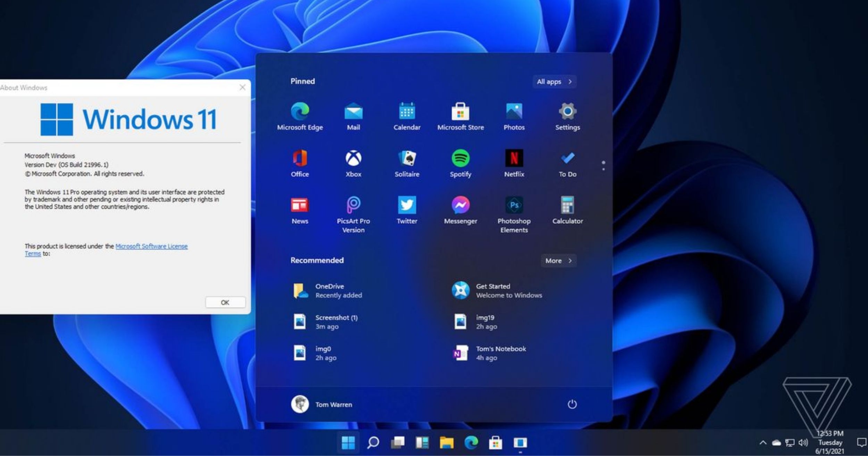Show More recommended items
The image size is (868, 456).
(559, 260)
